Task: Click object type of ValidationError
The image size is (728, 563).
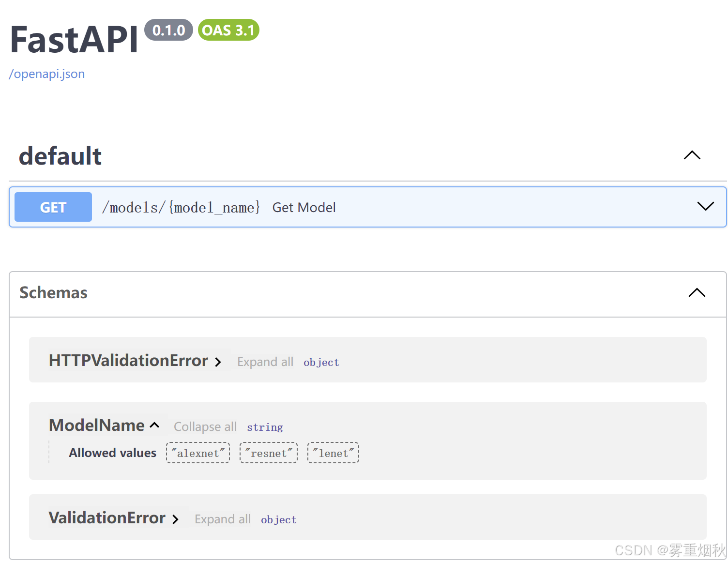Action: point(279,520)
